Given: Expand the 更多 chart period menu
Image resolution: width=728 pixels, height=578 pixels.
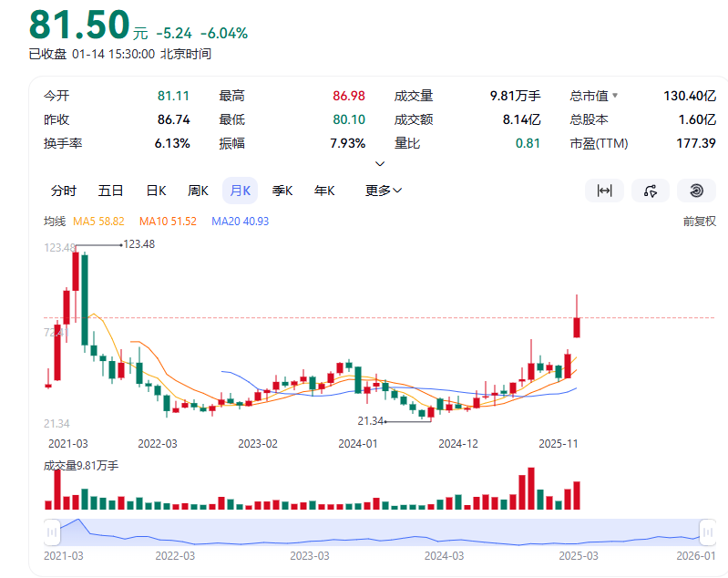Looking at the screenshot, I should click(384, 191).
